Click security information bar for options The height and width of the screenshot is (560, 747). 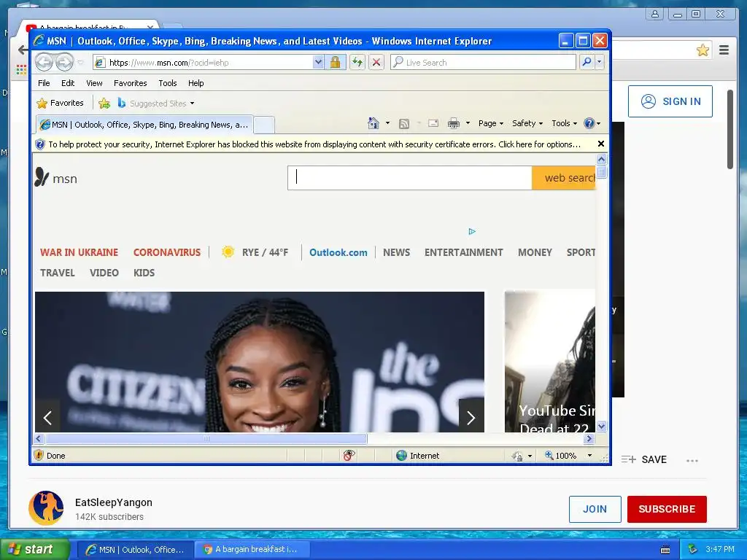tap(314, 144)
